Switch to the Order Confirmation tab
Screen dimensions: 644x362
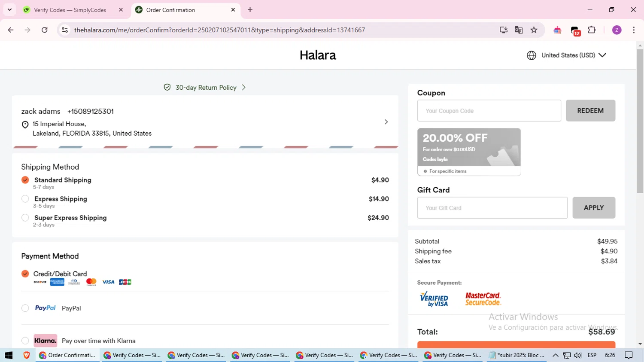[x=185, y=10]
